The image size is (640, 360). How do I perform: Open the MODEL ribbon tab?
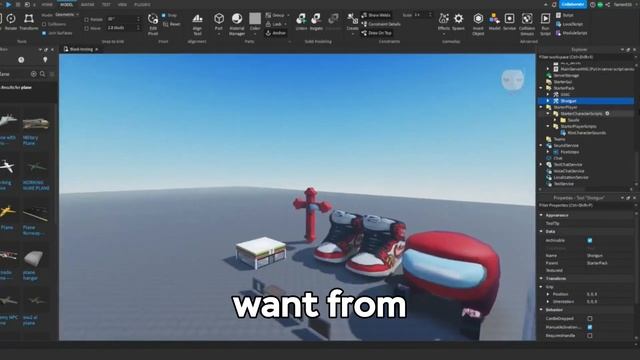tap(67, 4)
